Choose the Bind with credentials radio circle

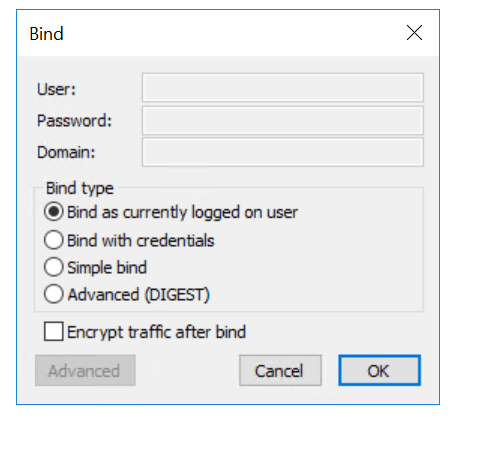pyautogui.click(x=53, y=240)
